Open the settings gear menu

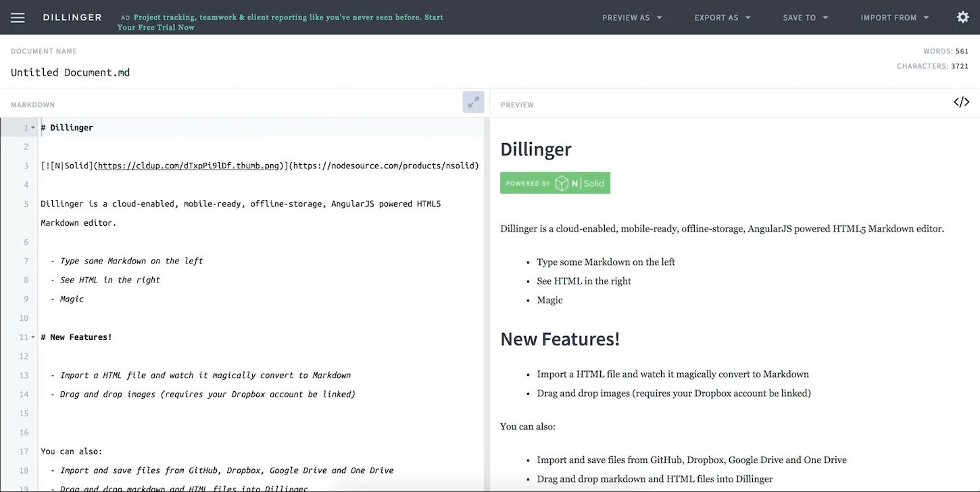963,18
